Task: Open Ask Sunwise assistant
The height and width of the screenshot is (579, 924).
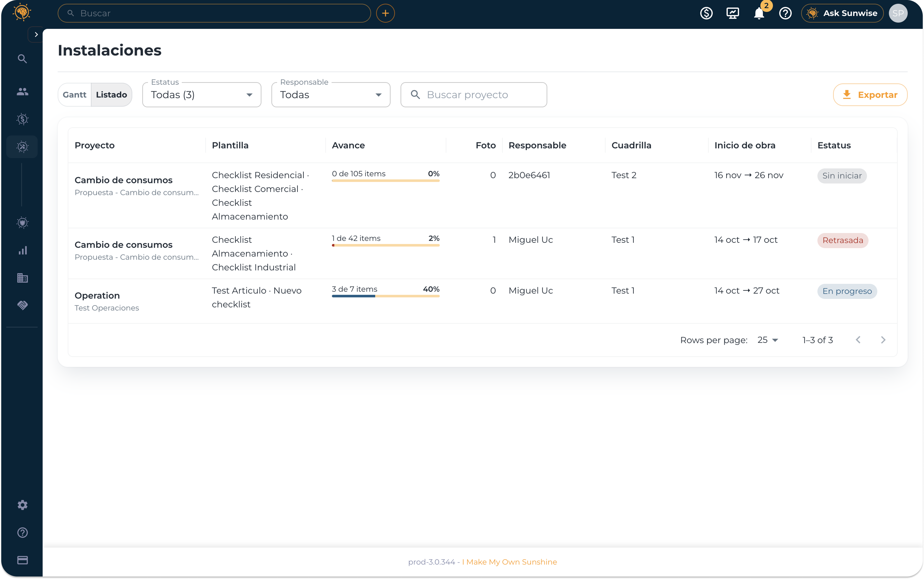Action: tap(842, 13)
